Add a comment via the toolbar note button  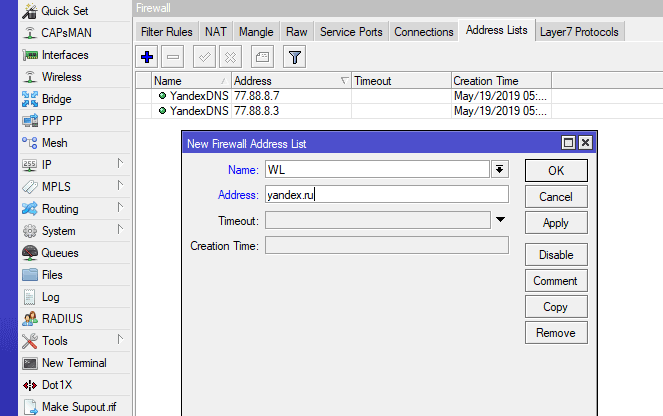262,57
